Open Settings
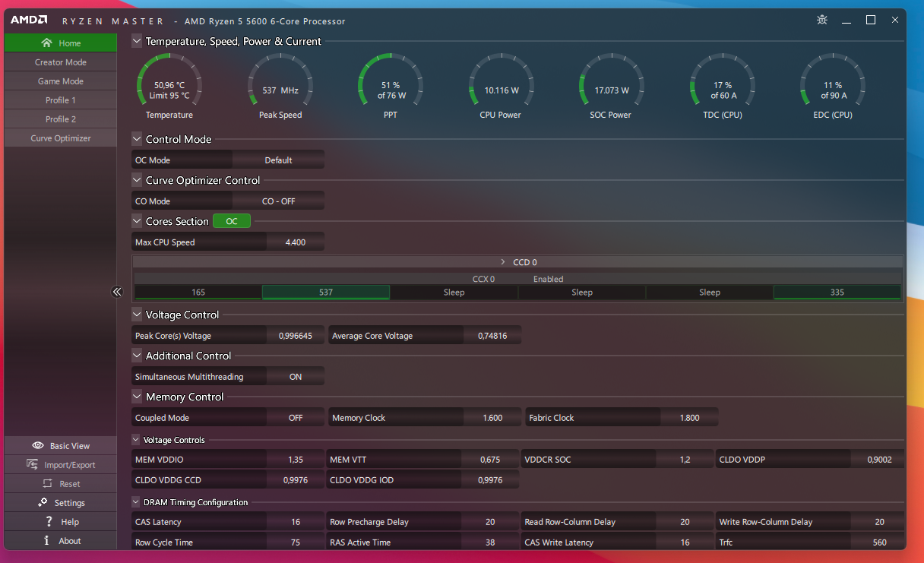The height and width of the screenshot is (563, 924). 61,503
